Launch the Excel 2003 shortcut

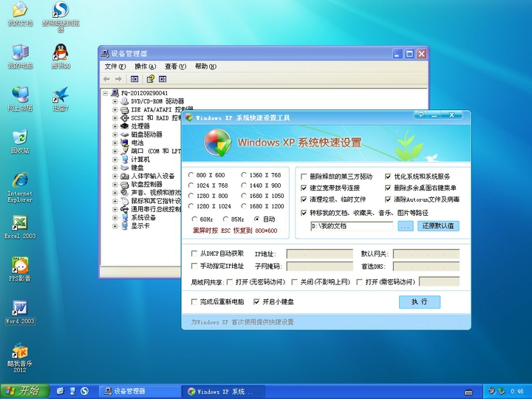coord(20,227)
